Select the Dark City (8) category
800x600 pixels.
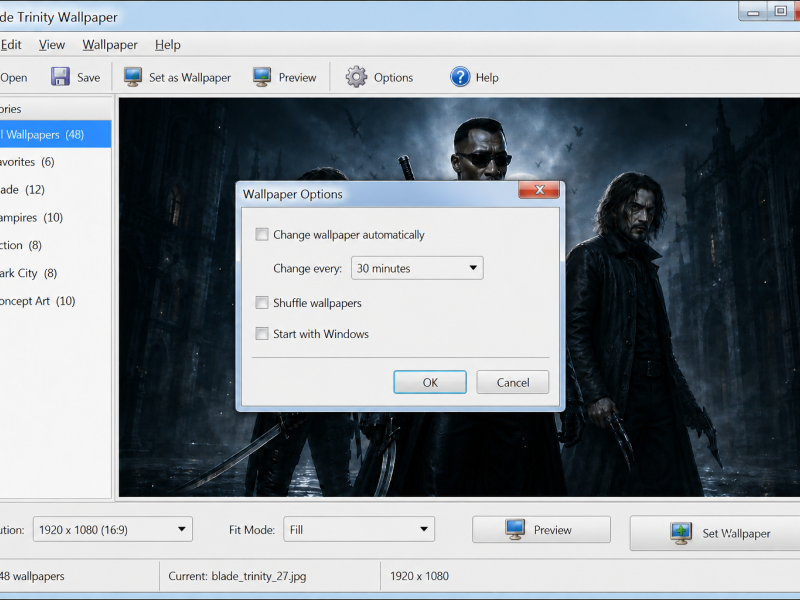click(55, 273)
